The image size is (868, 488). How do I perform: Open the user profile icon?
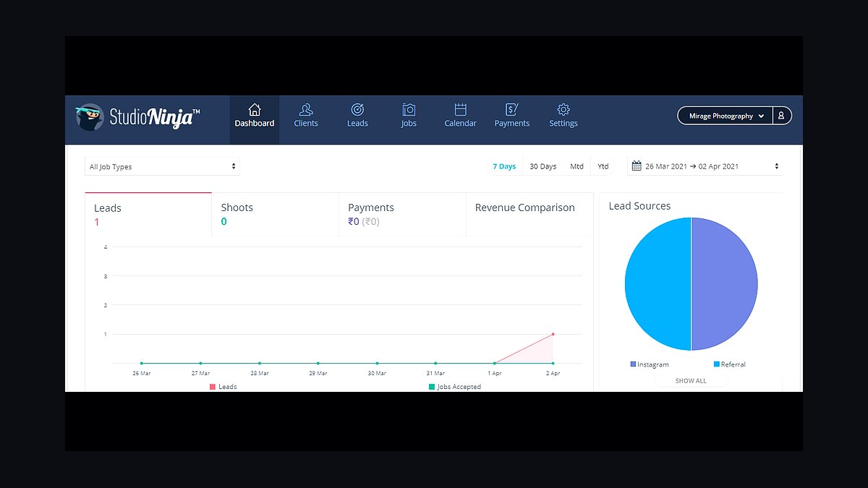781,116
